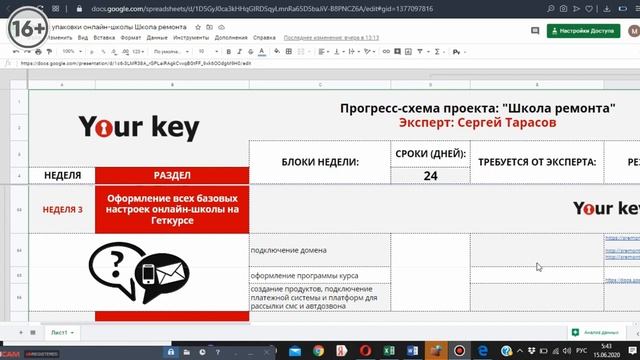Screen dimensions: 640x360
Task: Open the text wrapping dropdown
Action: coord(353,51)
